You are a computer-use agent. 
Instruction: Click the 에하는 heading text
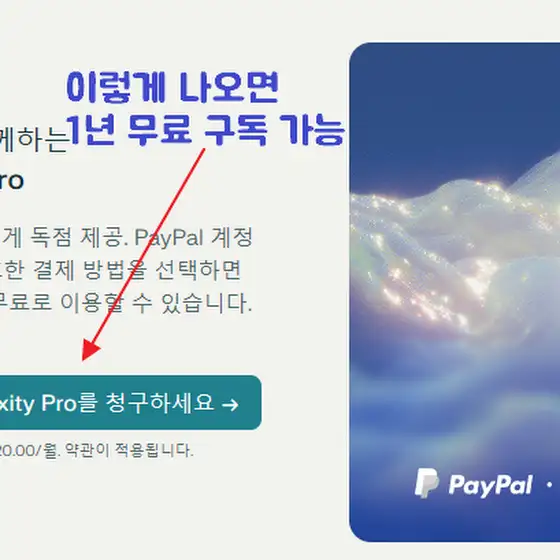pos(34,139)
